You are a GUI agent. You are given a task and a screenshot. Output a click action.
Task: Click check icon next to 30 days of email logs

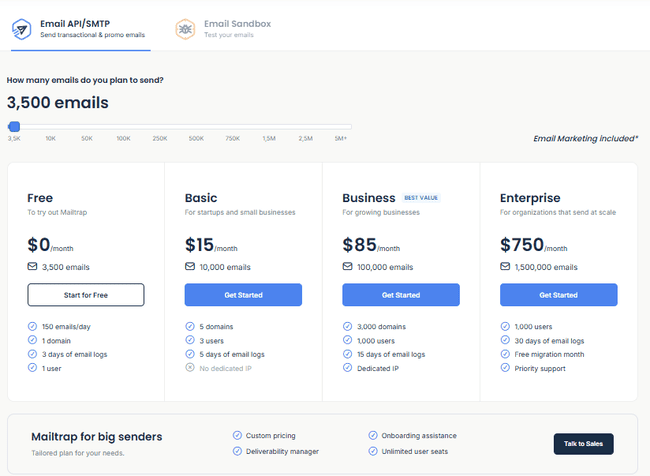click(x=505, y=340)
